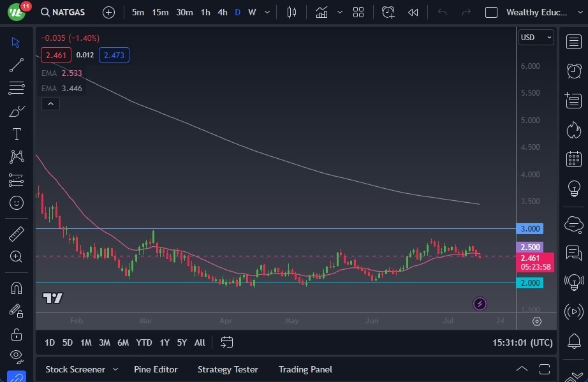
Task: Select the arrow cursor tool
Action: coord(16,42)
